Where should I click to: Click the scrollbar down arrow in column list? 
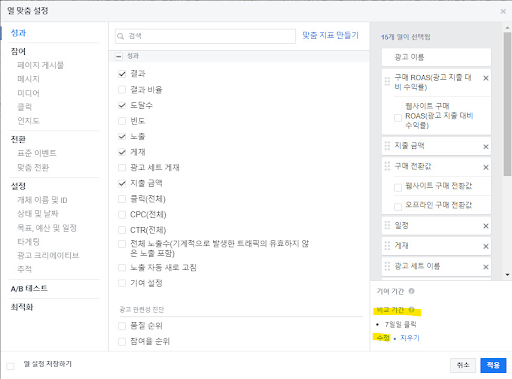coord(507,275)
